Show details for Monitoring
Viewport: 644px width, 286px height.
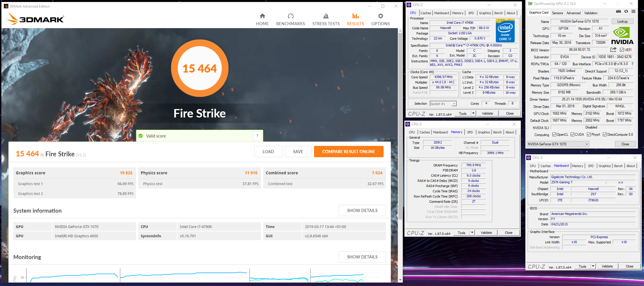point(362,257)
